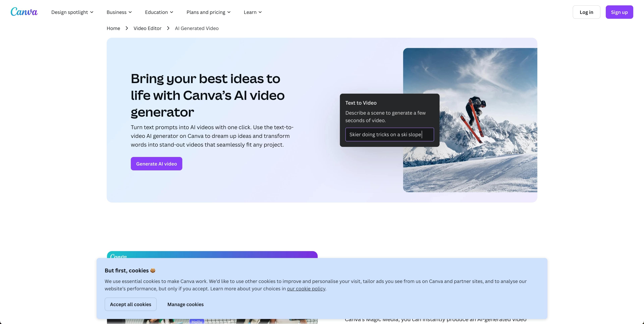The image size is (644, 324).
Task: Open the Design spotlight menu
Action: 72,12
